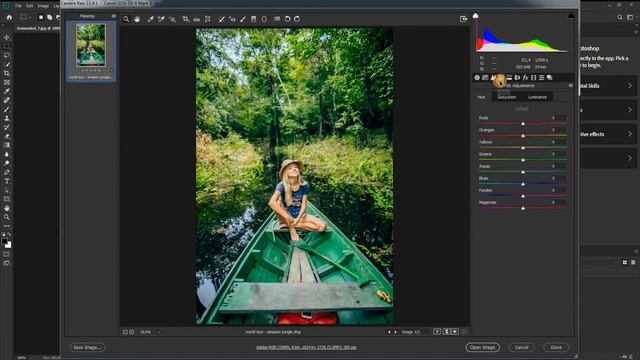Select Photoshop Move tool in left toolbar
The height and width of the screenshot is (360, 640).
pos(7,38)
